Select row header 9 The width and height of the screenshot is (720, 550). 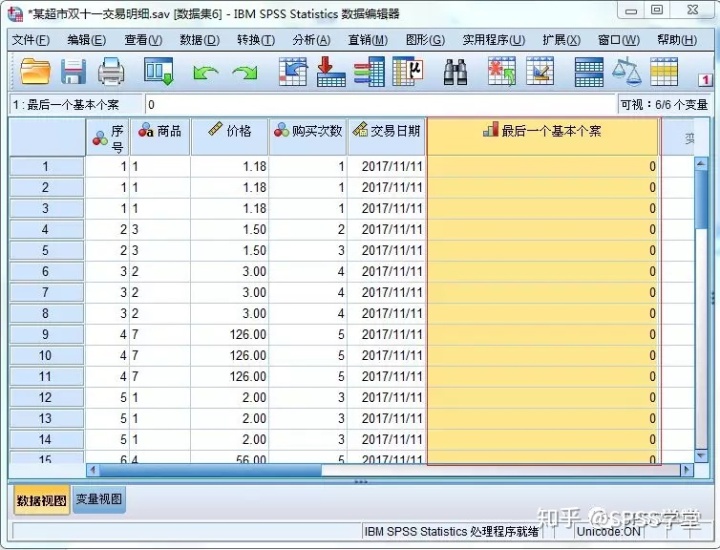pyautogui.click(x=46, y=334)
